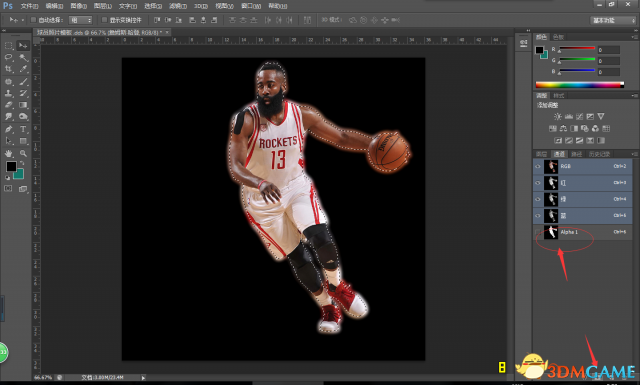The width and height of the screenshot is (640, 385).
Task: Open the Channels panel flyout menu
Action: [x=634, y=154]
